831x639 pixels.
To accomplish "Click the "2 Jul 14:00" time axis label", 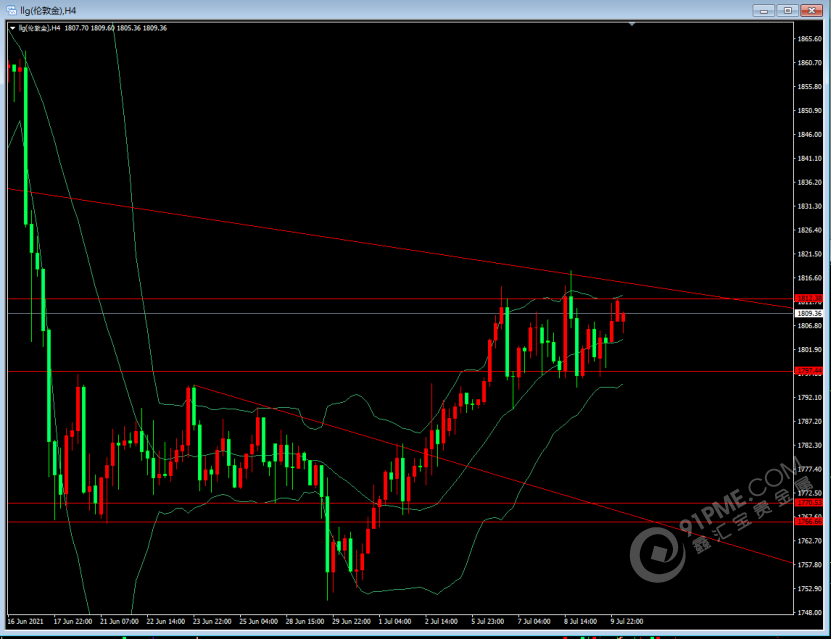I will click(x=441, y=621).
